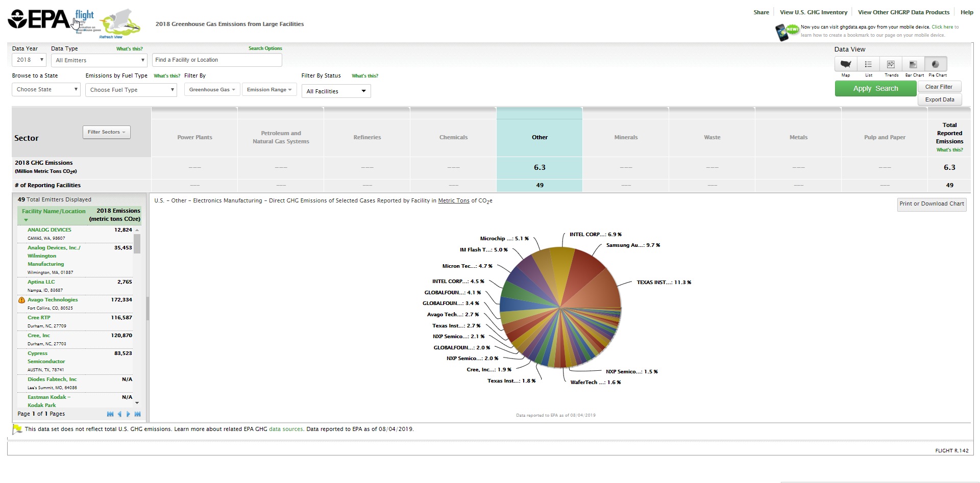Open View Other GHGRP Data Products
The width and height of the screenshot is (980, 483).
point(903,12)
